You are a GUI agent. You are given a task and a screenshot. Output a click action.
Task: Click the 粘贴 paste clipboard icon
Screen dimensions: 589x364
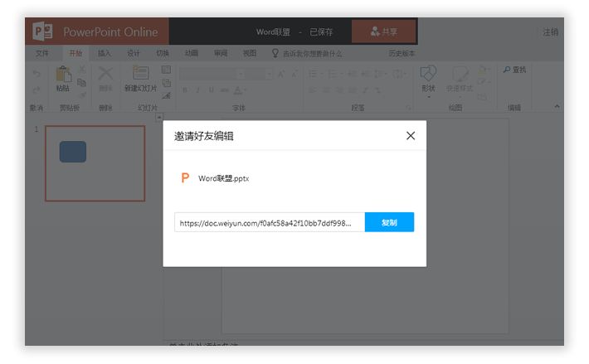click(x=63, y=75)
